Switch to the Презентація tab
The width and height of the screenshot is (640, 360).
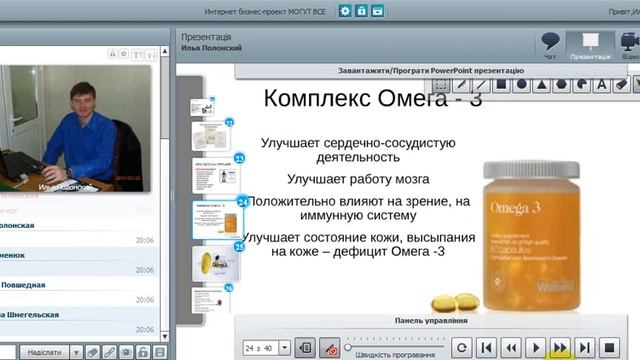pyautogui.click(x=590, y=46)
